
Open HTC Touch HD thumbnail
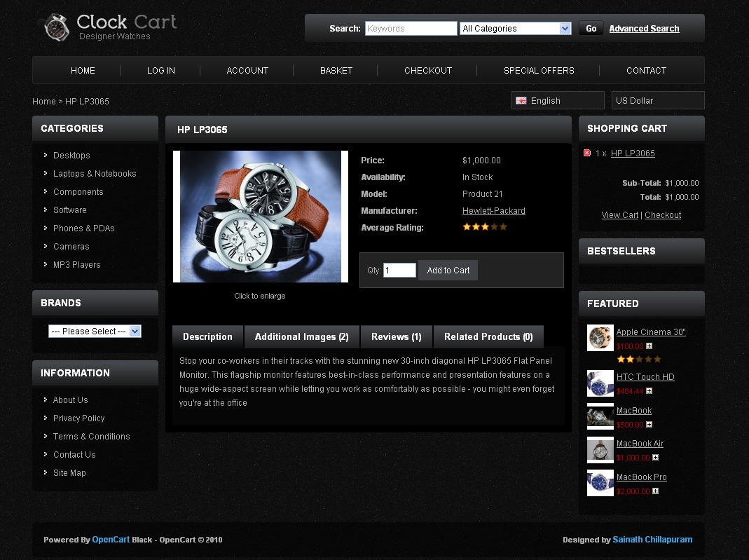[x=600, y=383]
